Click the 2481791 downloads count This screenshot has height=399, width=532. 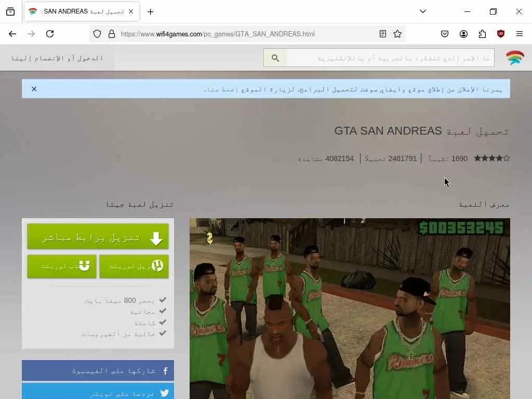click(391, 158)
